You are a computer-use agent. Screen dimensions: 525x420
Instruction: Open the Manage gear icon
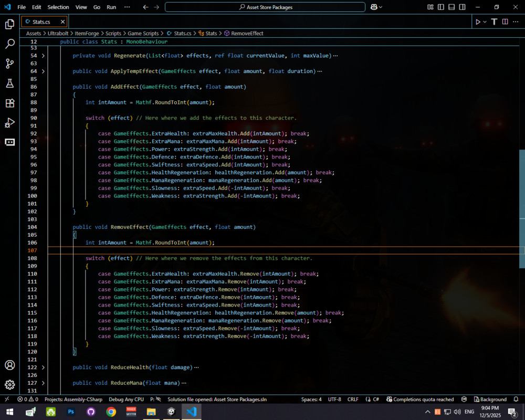click(9, 385)
